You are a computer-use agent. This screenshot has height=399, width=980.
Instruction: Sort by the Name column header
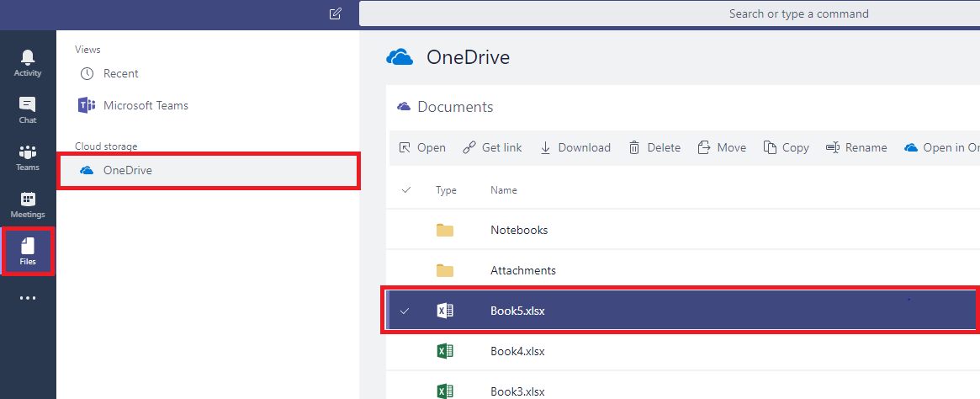[x=504, y=190]
